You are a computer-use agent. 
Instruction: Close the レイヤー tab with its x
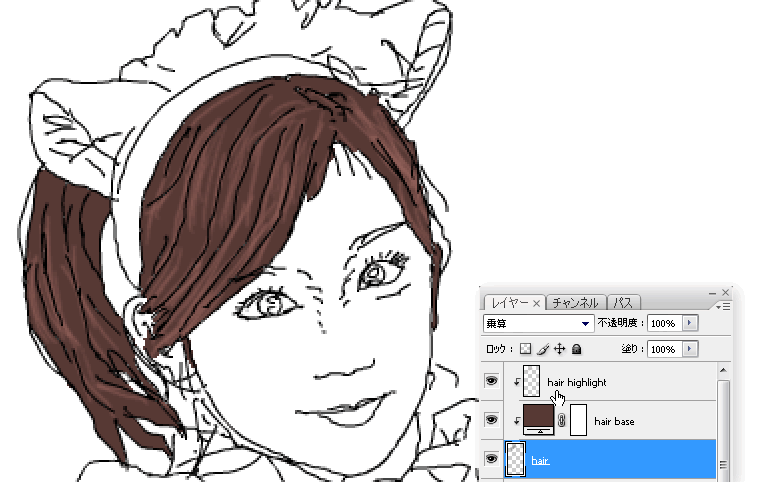pyautogui.click(x=536, y=303)
